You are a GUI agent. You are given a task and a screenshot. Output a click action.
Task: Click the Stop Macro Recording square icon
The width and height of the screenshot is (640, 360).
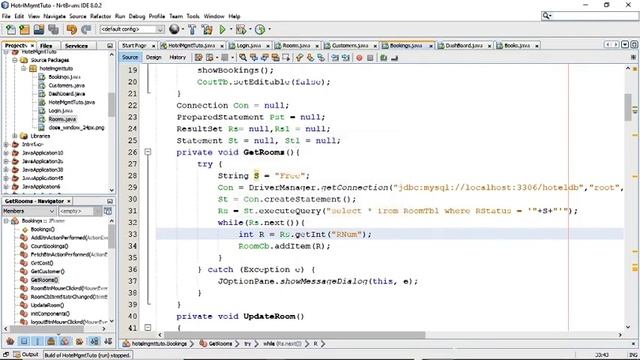click(x=370, y=58)
